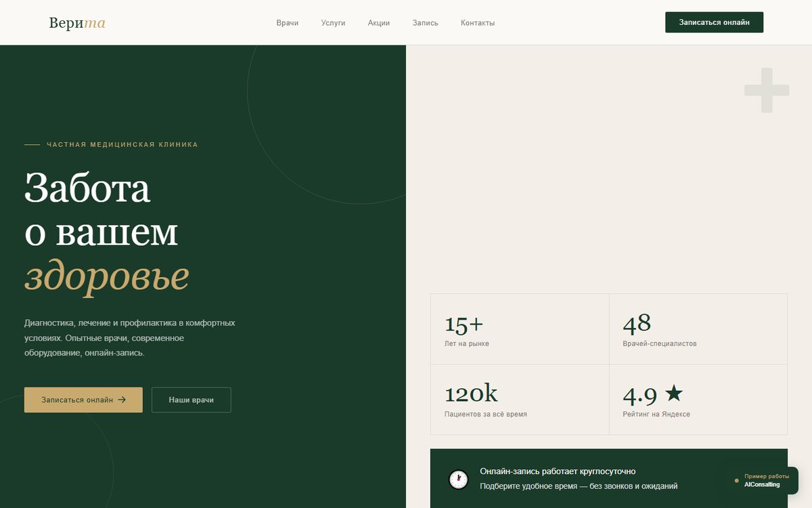Navigate to the Запись section
812x508 pixels.
click(426, 22)
